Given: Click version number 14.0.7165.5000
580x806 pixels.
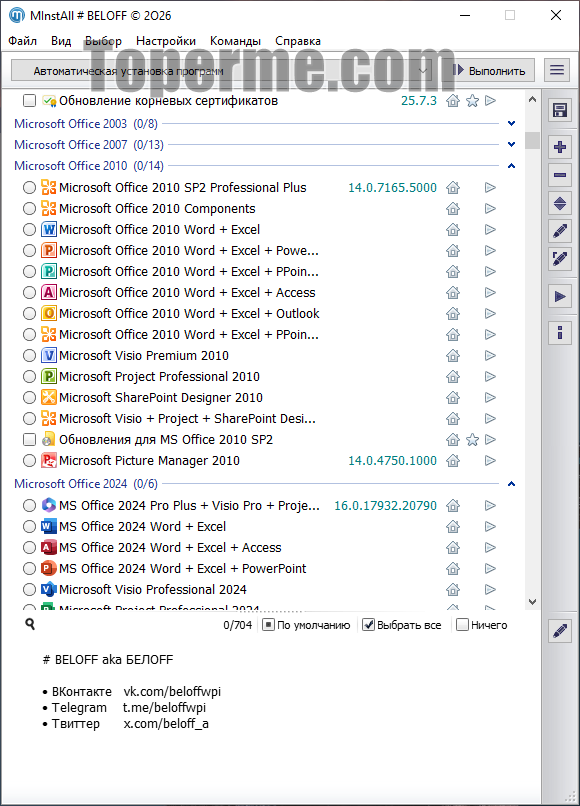Looking at the screenshot, I should pyautogui.click(x=392, y=188).
